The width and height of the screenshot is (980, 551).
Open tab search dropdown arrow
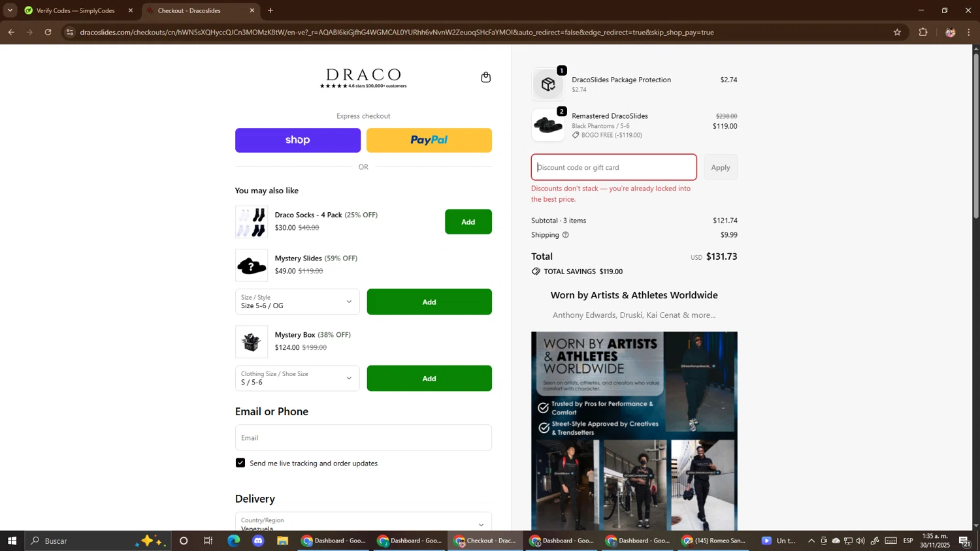10,10
